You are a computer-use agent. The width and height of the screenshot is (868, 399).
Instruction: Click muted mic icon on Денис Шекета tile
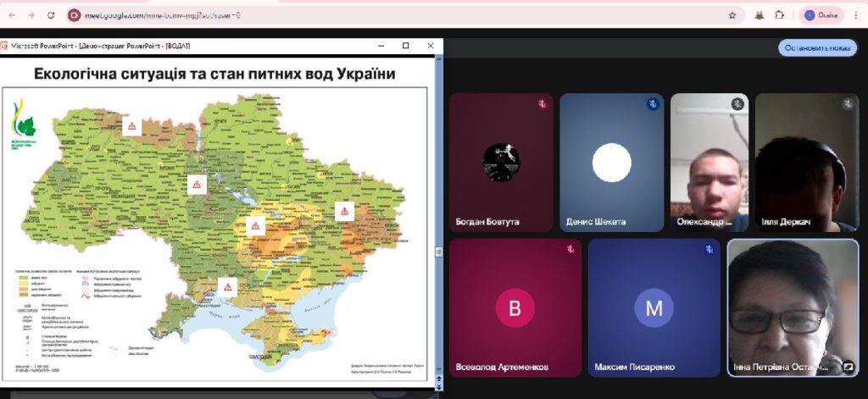click(x=653, y=104)
